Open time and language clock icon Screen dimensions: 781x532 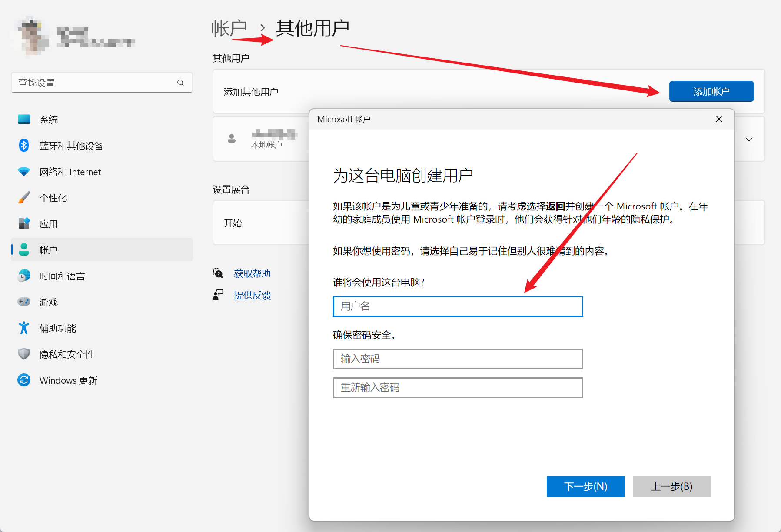click(x=24, y=276)
